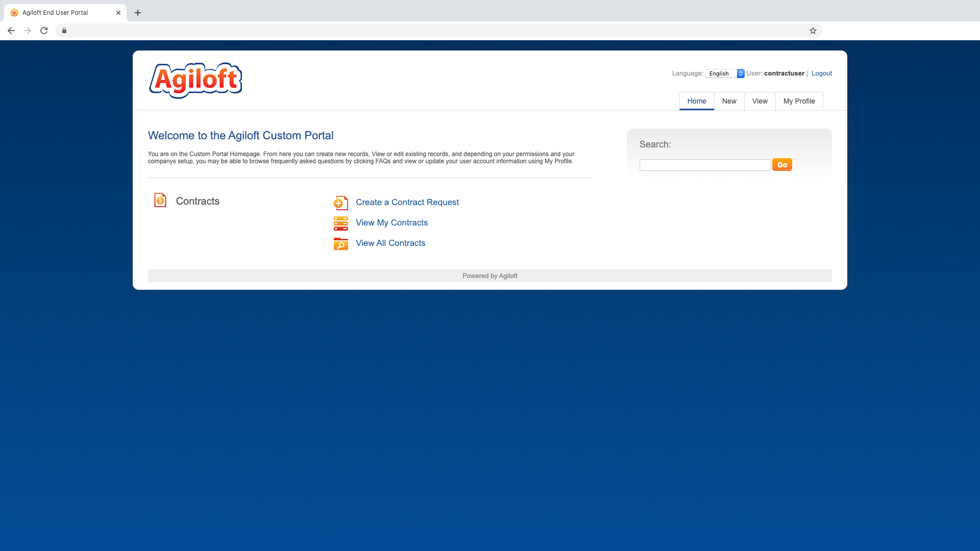Bookmark this page with star icon
Screen dimensions: 980x551
point(813,31)
